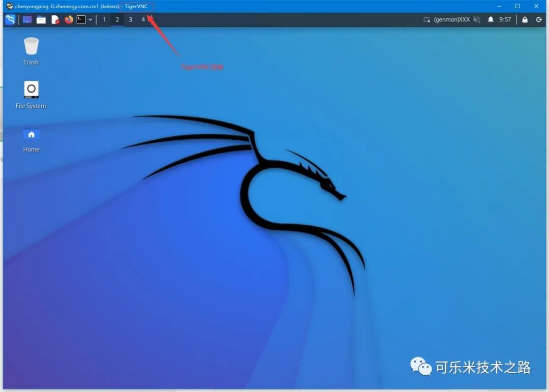
Task: Click the log out panel icon
Action: point(539,20)
